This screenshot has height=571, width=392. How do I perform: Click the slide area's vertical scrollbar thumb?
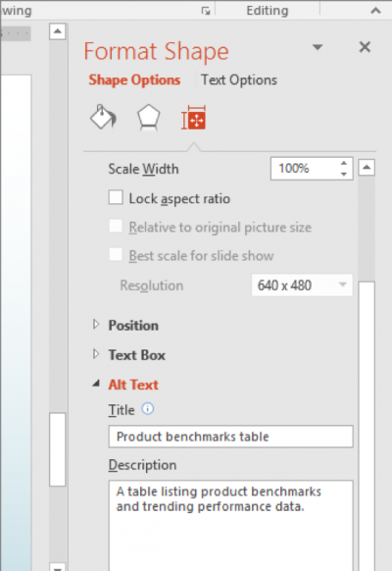[x=58, y=449]
